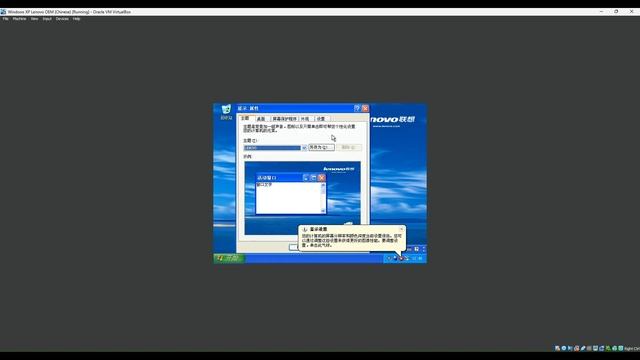Click the theme sample preview image
The width and height of the screenshot is (640, 360).
(302, 198)
